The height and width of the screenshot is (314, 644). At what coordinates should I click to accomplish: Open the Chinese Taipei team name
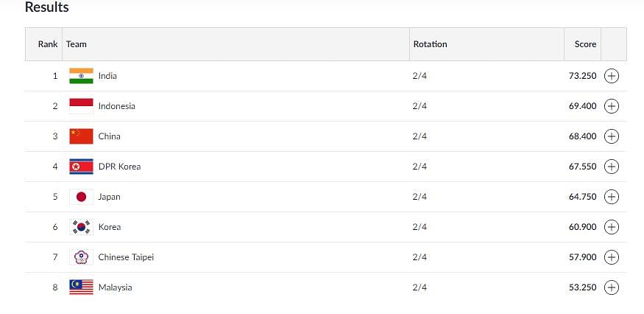pos(126,257)
